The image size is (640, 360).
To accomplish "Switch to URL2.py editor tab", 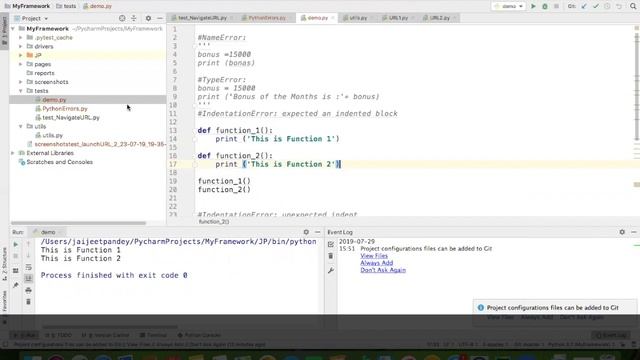I will pyautogui.click(x=440, y=18).
